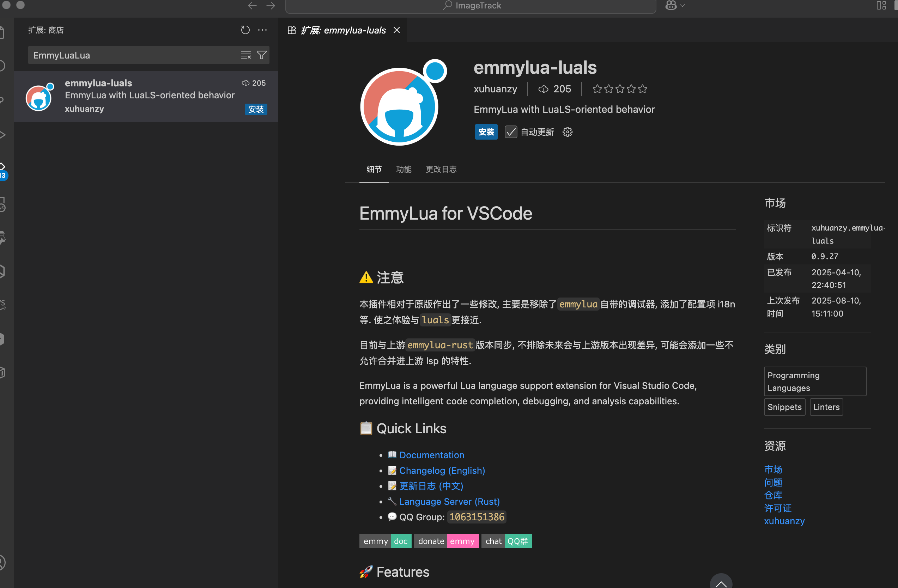Clear extension search results icon
898x588 pixels.
246,55
